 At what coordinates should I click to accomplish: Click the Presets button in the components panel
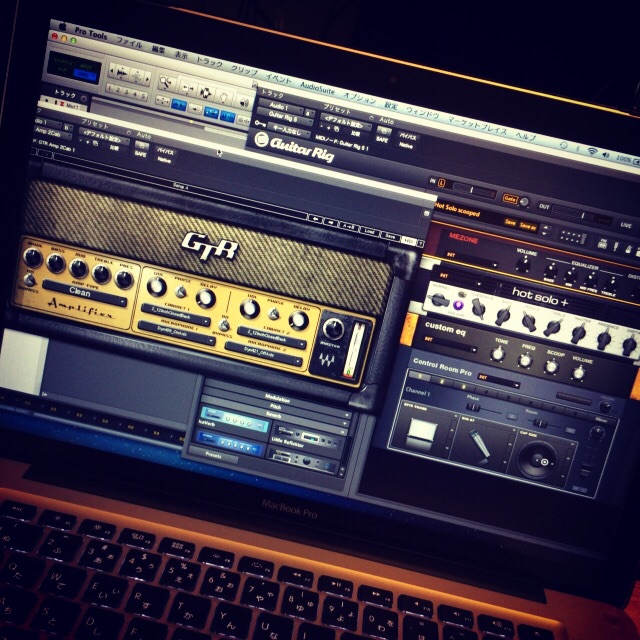[x=213, y=455]
